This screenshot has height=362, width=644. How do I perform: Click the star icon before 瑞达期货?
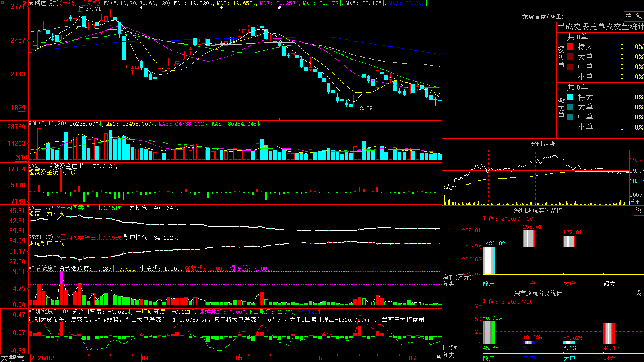point(31,3)
